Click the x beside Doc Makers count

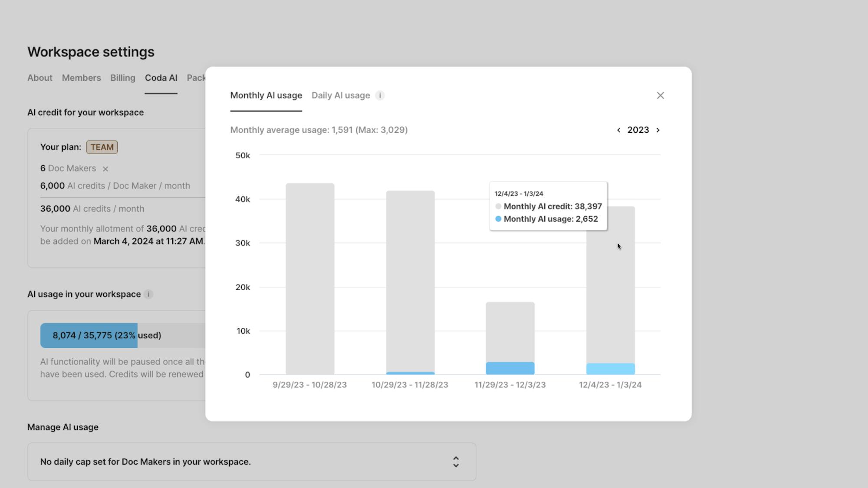pos(105,169)
